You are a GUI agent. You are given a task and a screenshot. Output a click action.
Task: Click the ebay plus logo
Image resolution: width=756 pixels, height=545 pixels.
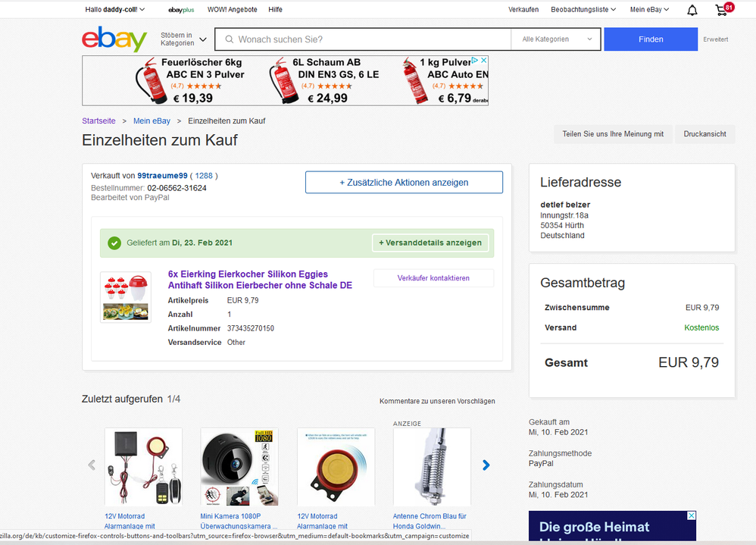coord(181,10)
